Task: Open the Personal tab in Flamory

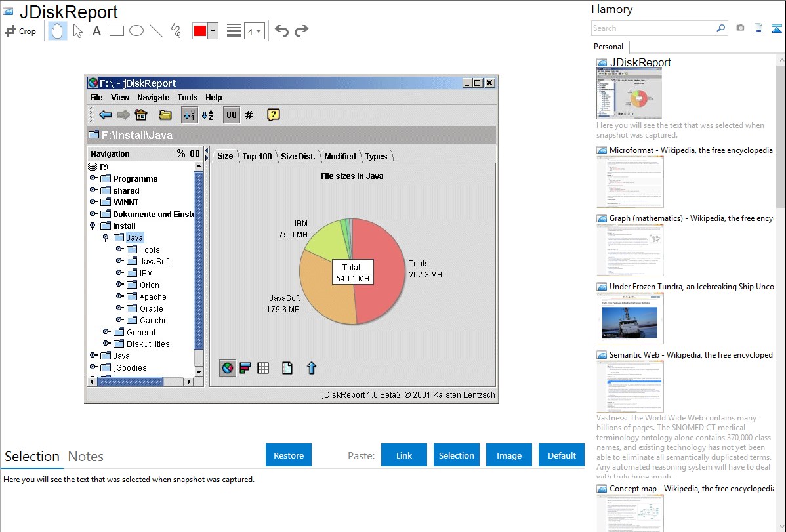Action: [608, 47]
